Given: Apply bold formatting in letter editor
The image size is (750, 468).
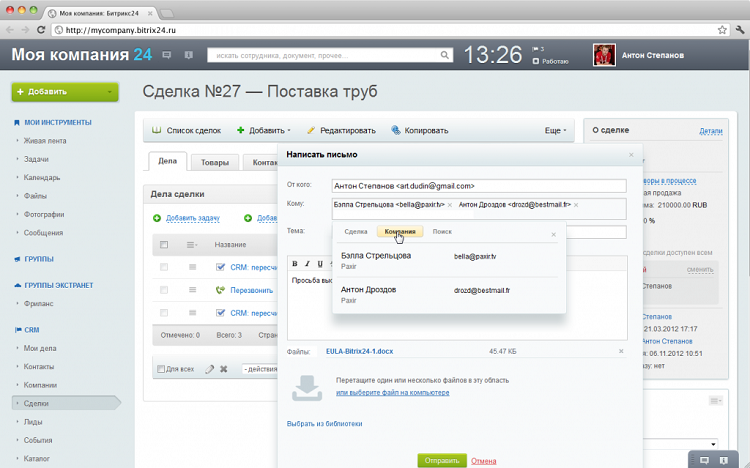Looking at the screenshot, I should tap(295, 264).
